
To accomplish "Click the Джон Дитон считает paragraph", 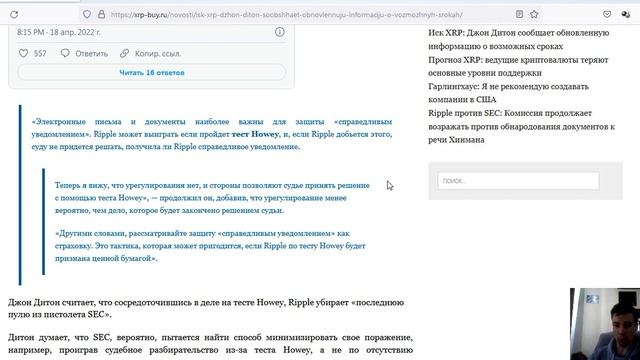I will pyautogui.click(x=206, y=308).
